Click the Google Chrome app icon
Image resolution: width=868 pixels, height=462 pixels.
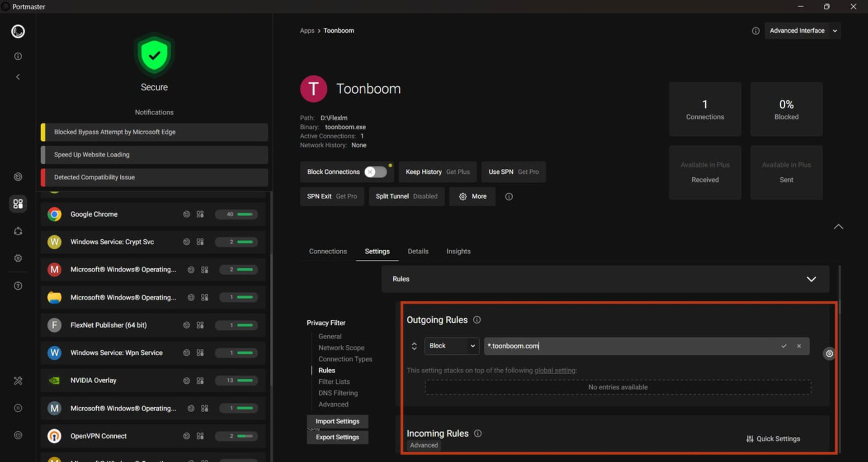(54, 214)
